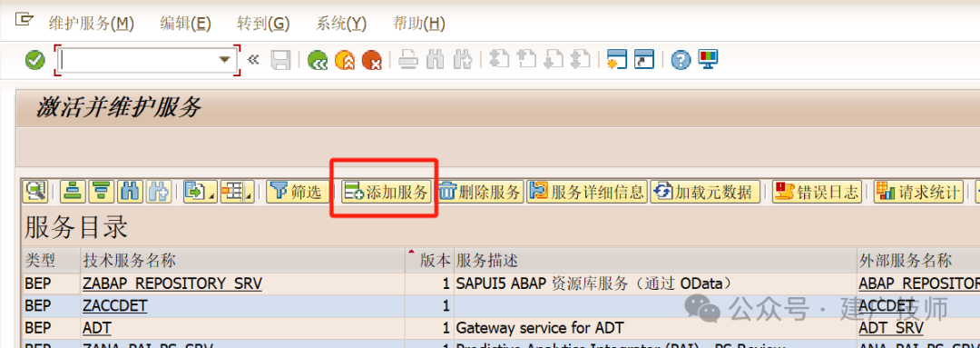Open the Export dropdown in grid toolbar

pyautogui.click(x=201, y=192)
